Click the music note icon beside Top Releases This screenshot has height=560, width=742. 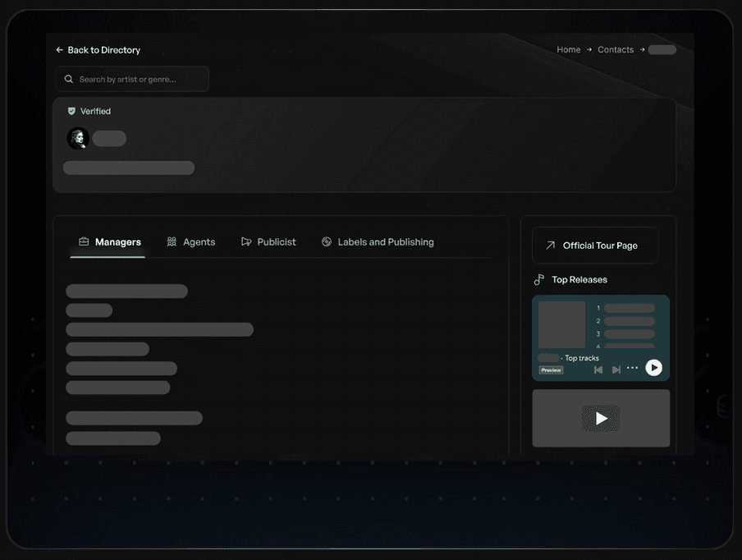[x=539, y=279]
